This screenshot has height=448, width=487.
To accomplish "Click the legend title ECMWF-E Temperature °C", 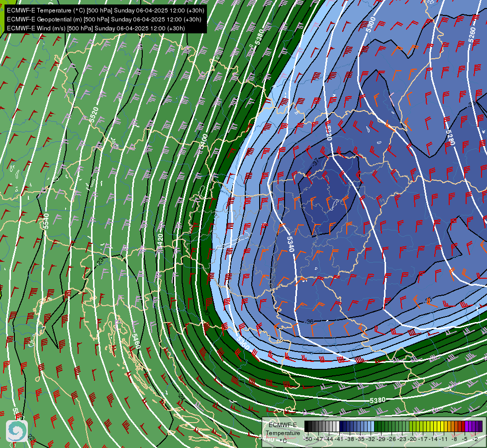I will point(283,433).
